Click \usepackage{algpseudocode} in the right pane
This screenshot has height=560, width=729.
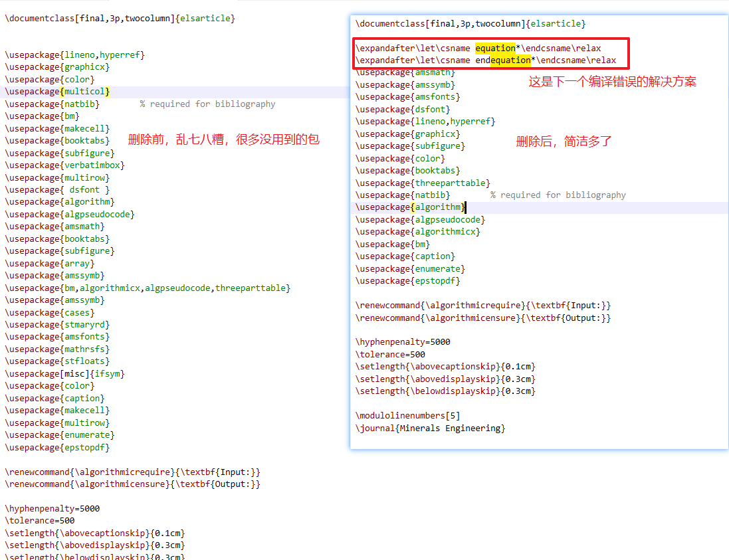(420, 220)
